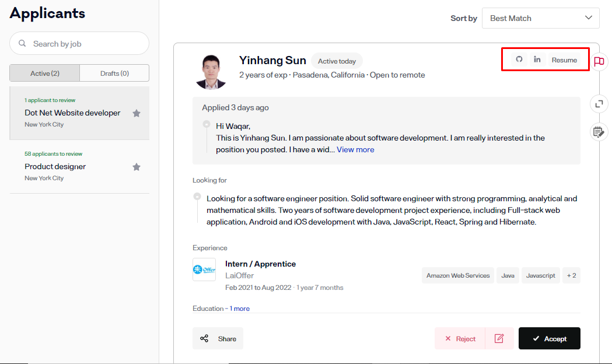The width and height of the screenshot is (612, 364).
Task: Open notes icon for applicant
Action: click(x=598, y=131)
